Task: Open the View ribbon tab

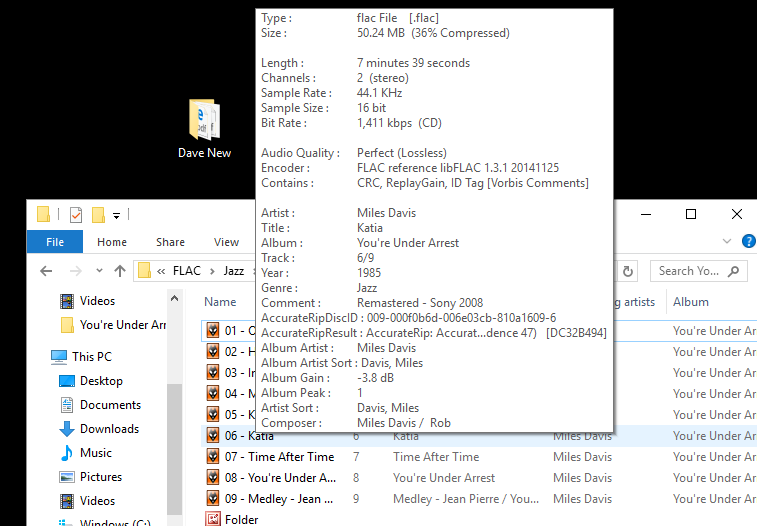Action: pyautogui.click(x=226, y=242)
